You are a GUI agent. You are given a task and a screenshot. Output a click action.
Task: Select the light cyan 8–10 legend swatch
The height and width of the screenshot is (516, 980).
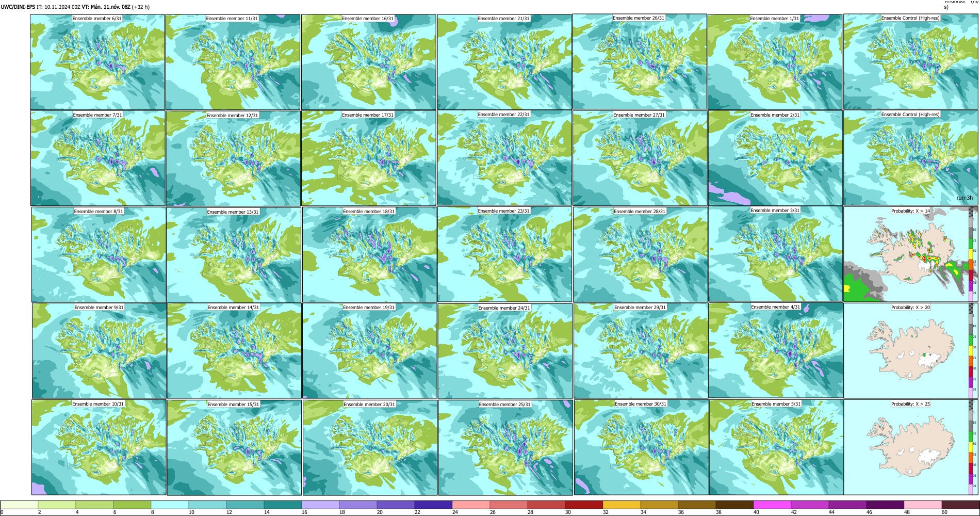(x=170, y=505)
